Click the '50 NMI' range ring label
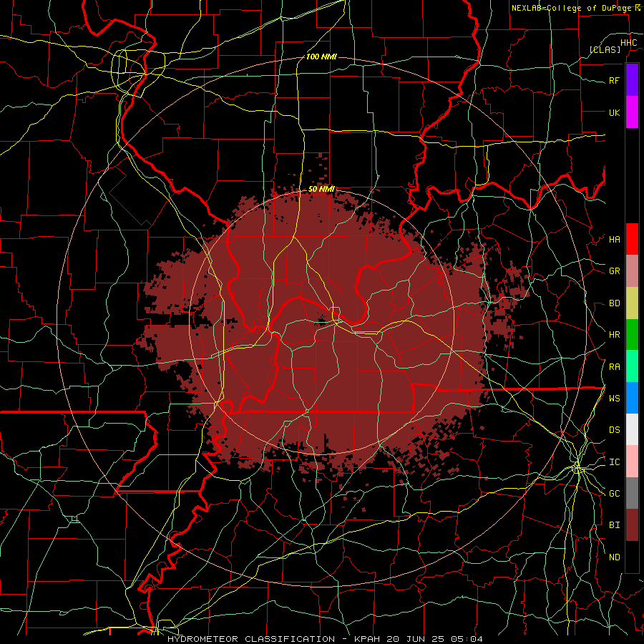Image resolution: width=644 pixels, height=644 pixels. [x=321, y=189]
